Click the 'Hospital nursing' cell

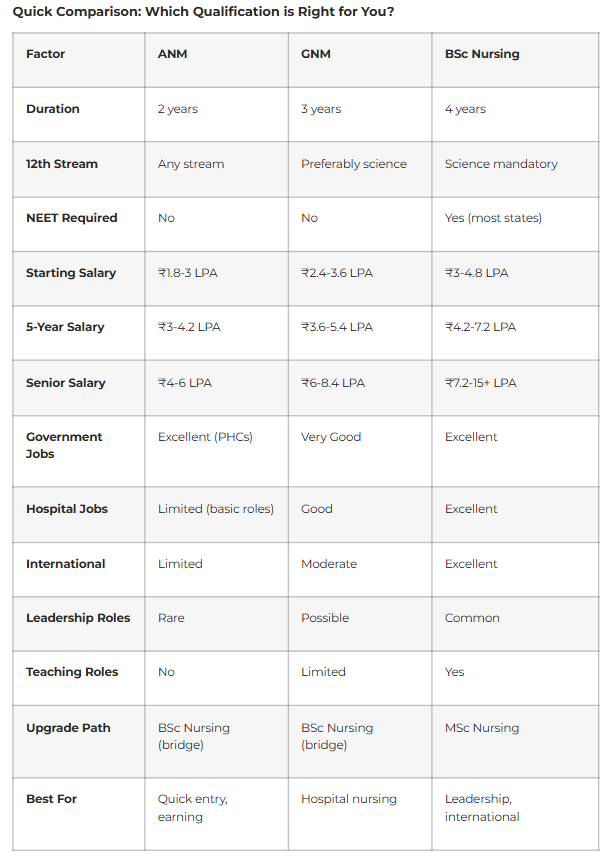pyautogui.click(x=349, y=799)
